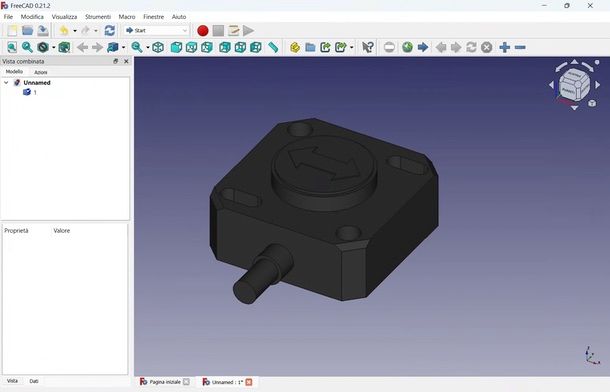Viewport: 610px width, 392px height.
Task: Click the blue web navigation arrow icon
Action: [x=423, y=47]
